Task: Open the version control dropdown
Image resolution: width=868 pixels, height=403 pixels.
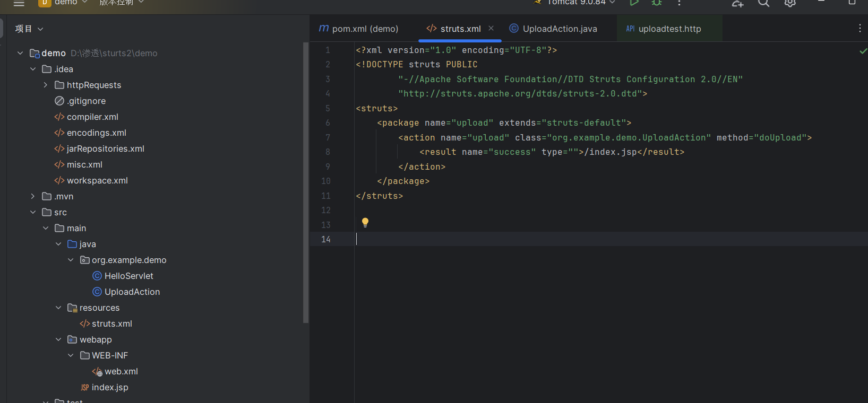Action: click(122, 3)
